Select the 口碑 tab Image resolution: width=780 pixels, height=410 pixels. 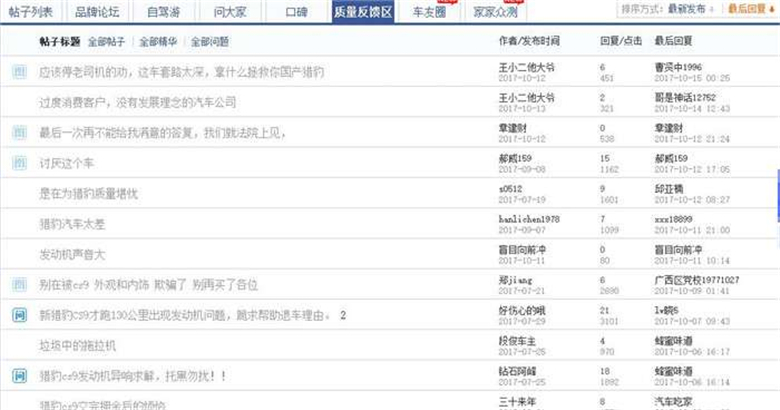296,11
